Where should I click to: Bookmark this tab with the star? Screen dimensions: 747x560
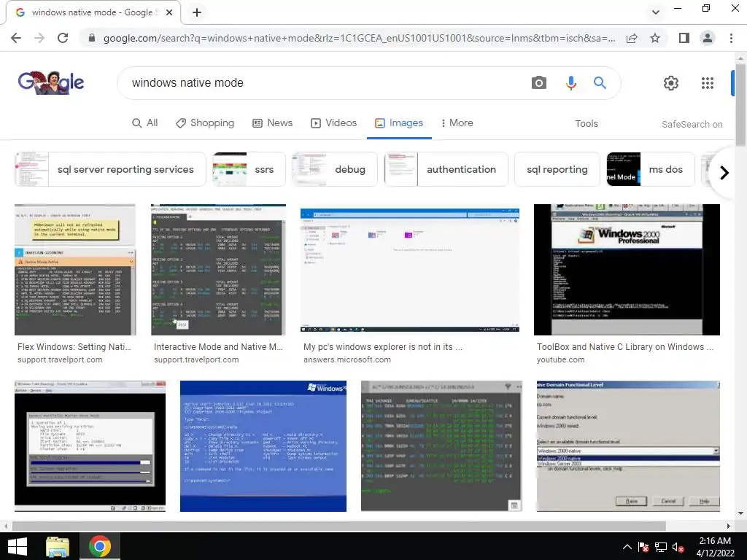(x=655, y=38)
